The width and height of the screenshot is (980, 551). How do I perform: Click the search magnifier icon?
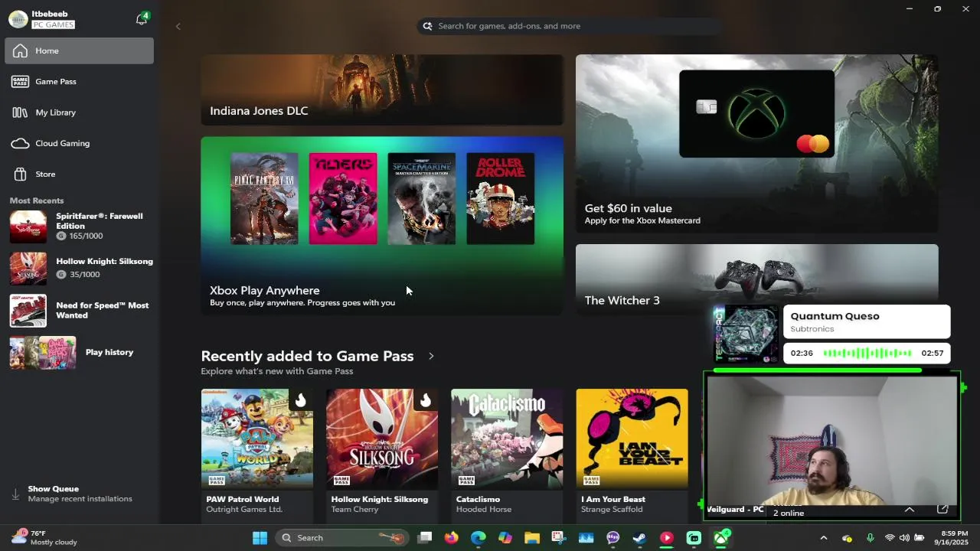[427, 26]
